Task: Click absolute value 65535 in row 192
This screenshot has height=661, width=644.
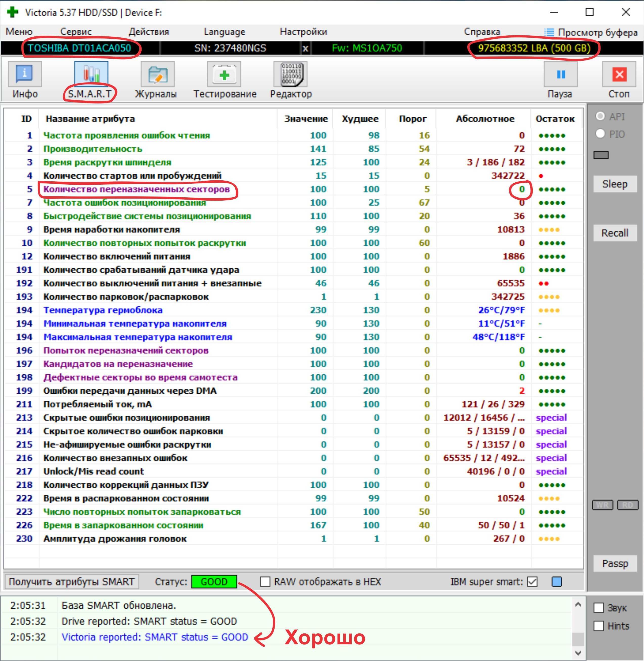Action: coord(511,283)
